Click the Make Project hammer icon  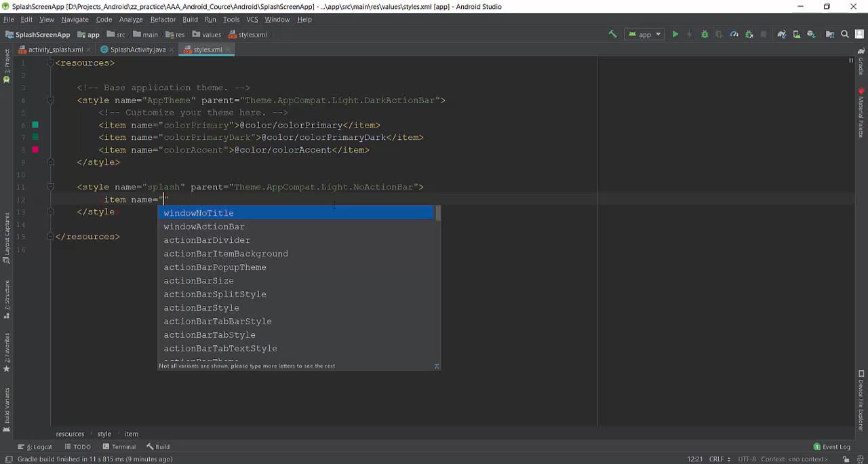(x=612, y=35)
